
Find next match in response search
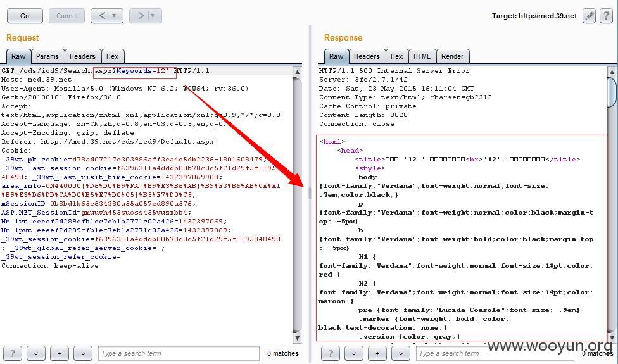400,353
